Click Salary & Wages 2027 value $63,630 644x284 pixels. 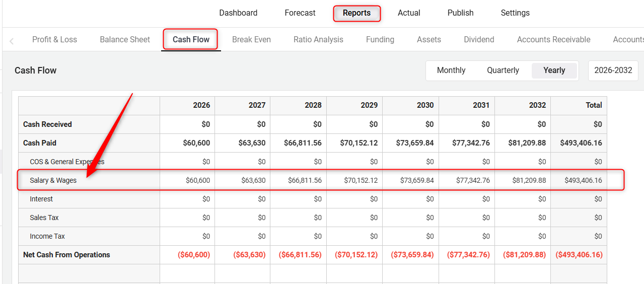[253, 180]
